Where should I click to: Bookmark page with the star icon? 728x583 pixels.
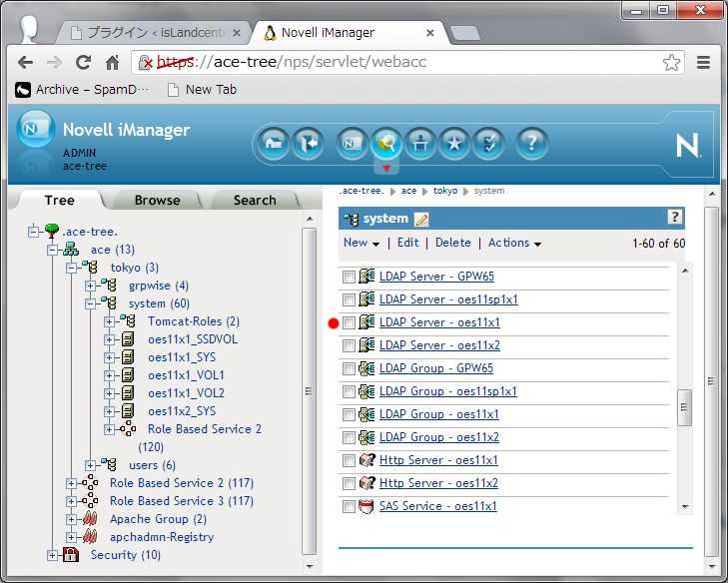pos(671,62)
